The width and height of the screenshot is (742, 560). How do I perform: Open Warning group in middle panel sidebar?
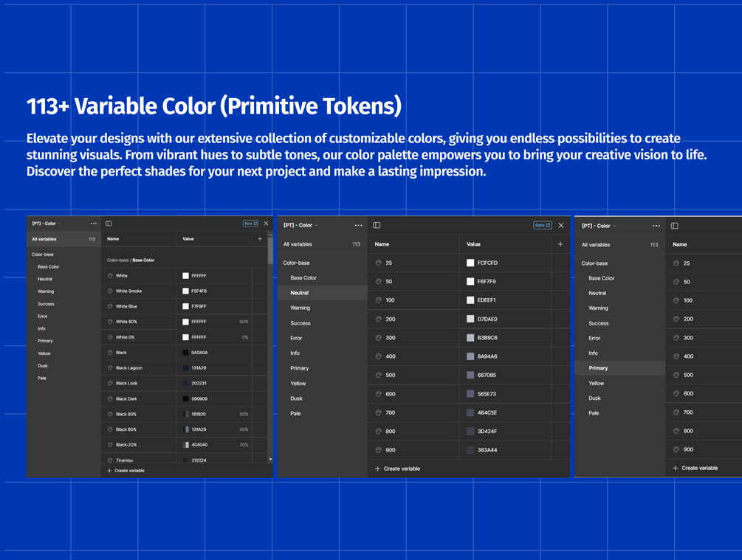pyautogui.click(x=300, y=308)
